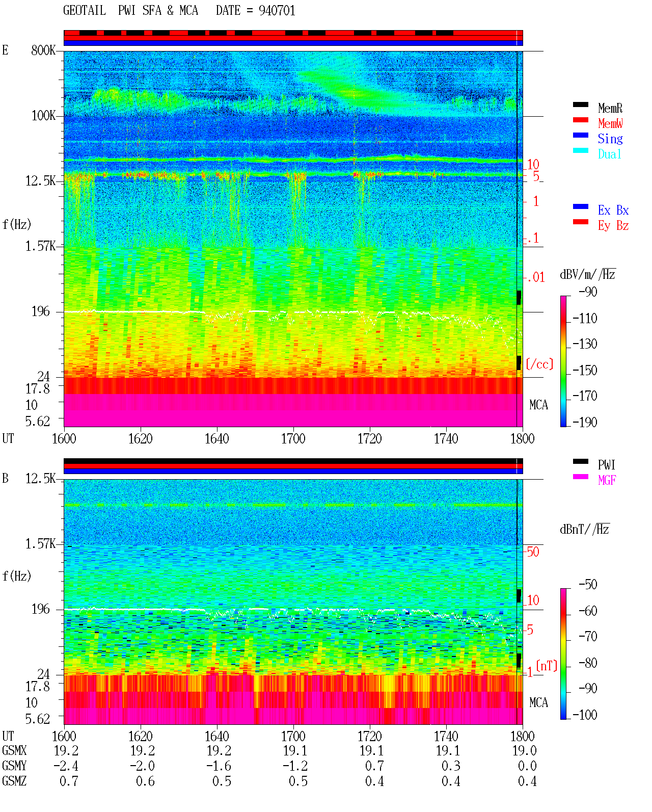Viewport: 652px width, 812px height.
Task: Click the '-80' color scale value
Action: click(x=588, y=663)
